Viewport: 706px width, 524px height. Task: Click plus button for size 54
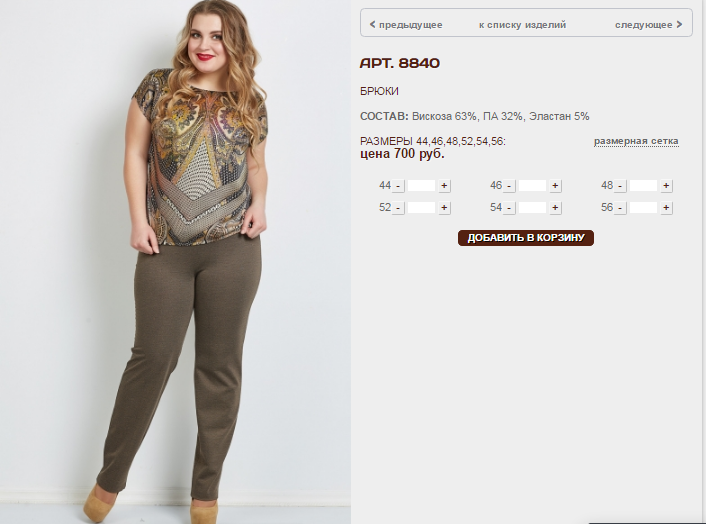[555, 208]
